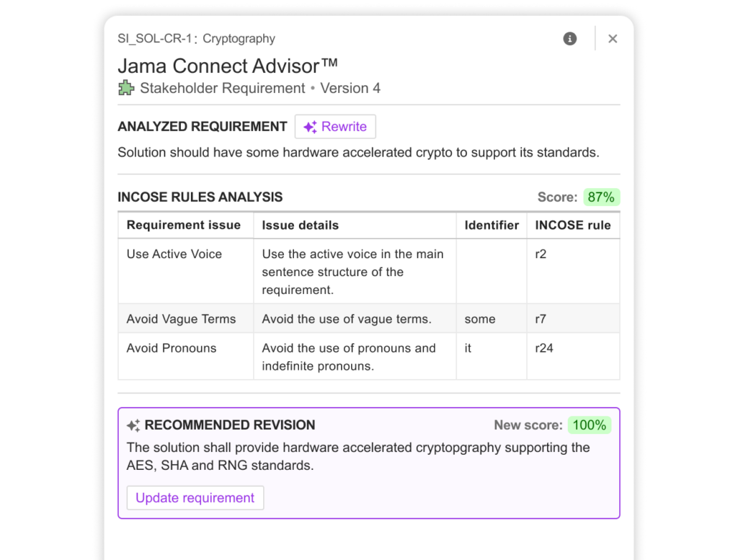
Task: Close the Jama Connect Advisor panel
Action: (x=613, y=39)
